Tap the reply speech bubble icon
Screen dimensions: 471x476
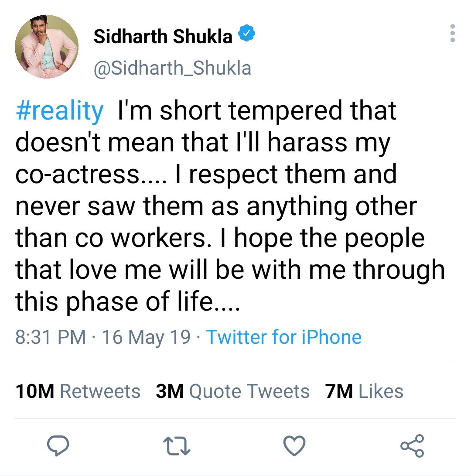tap(58, 445)
